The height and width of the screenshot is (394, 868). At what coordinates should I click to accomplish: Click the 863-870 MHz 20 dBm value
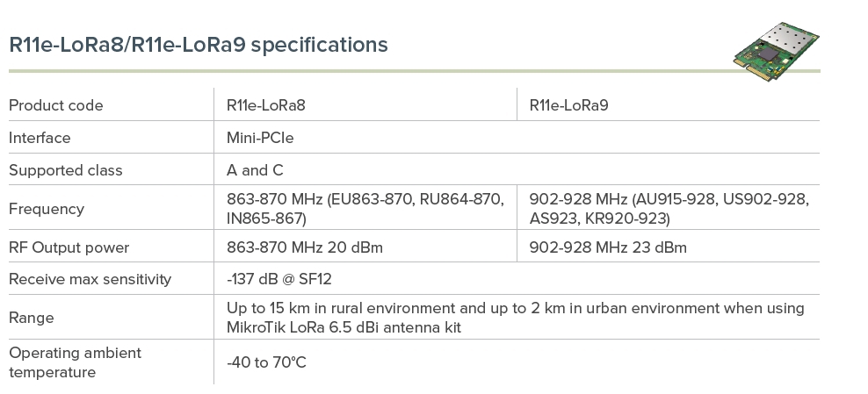(304, 247)
